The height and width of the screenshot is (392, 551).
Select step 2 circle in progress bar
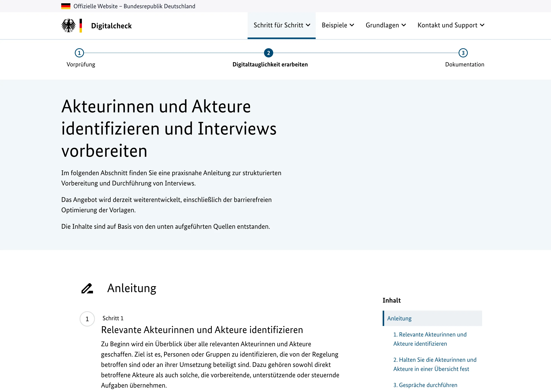tap(268, 53)
